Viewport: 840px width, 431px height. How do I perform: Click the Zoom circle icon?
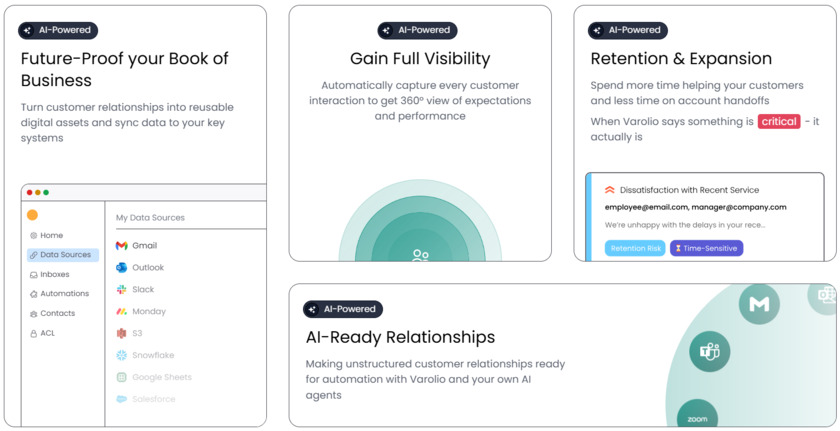[x=697, y=417]
